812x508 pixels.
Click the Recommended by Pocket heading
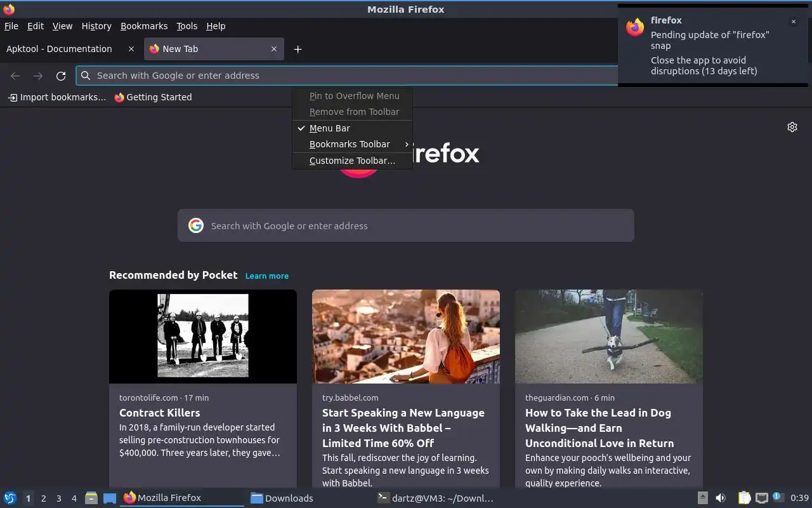[173, 275]
